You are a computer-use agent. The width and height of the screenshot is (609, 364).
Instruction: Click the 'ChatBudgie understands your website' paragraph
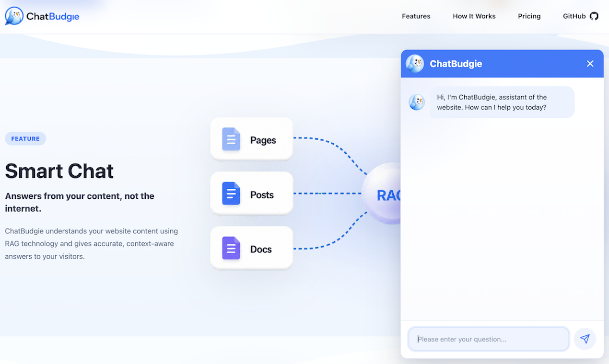pos(92,244)
